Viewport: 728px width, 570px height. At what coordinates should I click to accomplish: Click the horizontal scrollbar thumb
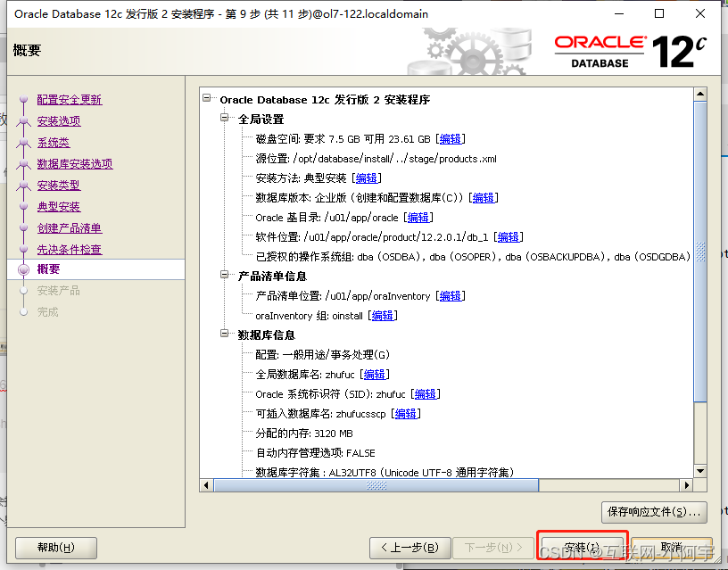(x=376, y=485)
